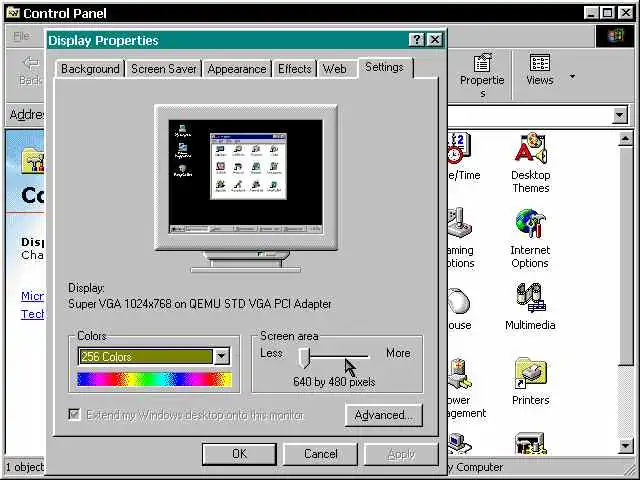Click Control Panel title bar icon
640x480 pixels.
coord(13,13)
